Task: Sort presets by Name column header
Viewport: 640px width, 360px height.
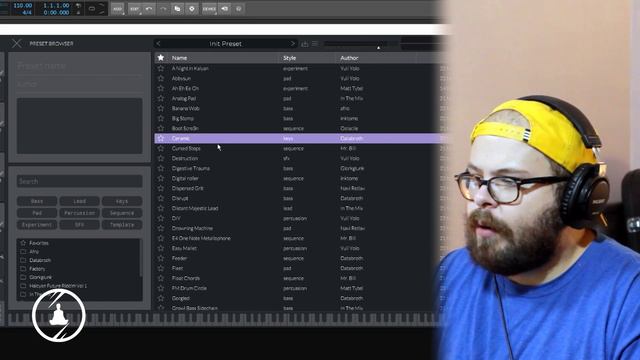Action: tap(179, 58)
